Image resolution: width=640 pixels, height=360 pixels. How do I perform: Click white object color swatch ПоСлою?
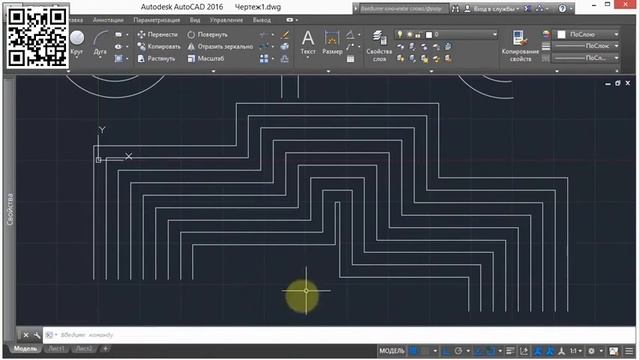562,35
